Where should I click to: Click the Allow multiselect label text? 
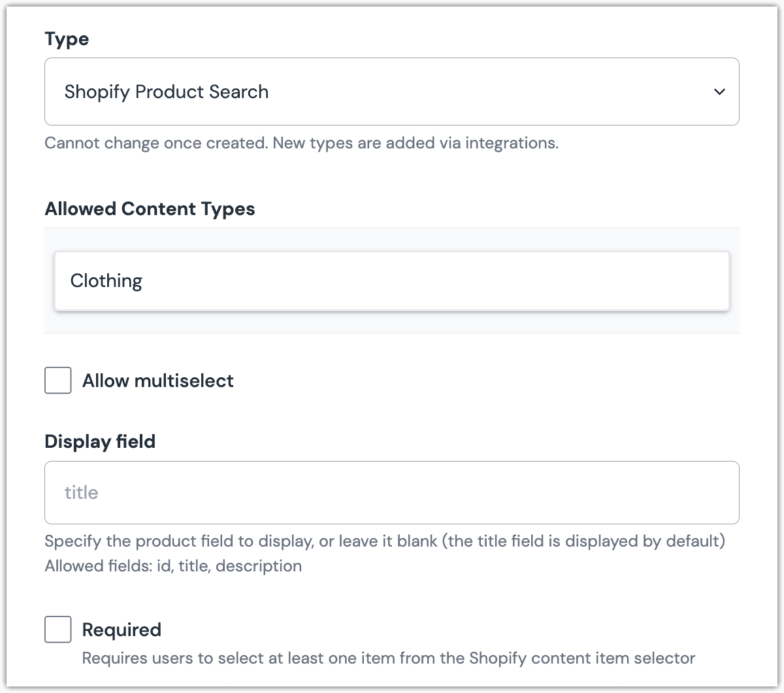click(x=157, y=380)
